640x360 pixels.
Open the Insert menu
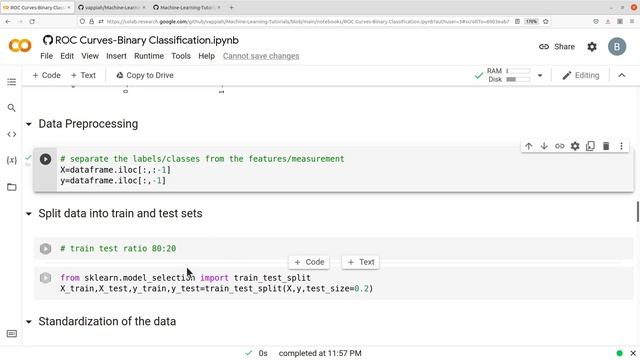coord(116,56)
